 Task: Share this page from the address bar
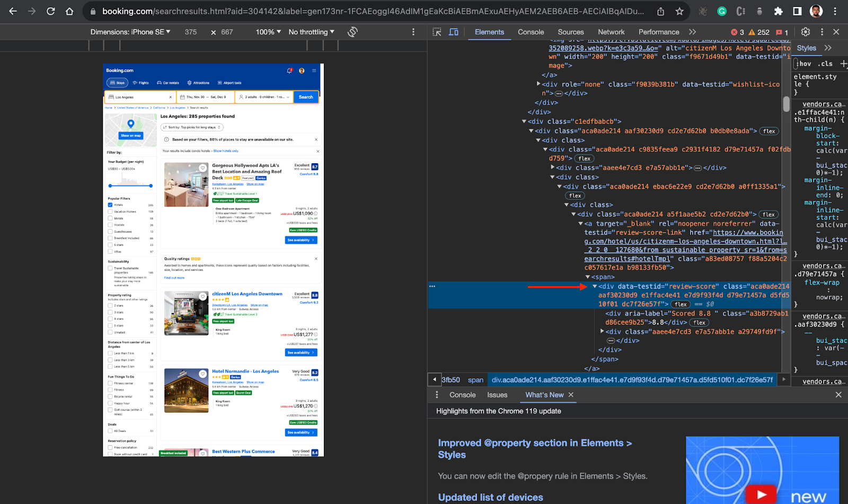coord(660,11)
